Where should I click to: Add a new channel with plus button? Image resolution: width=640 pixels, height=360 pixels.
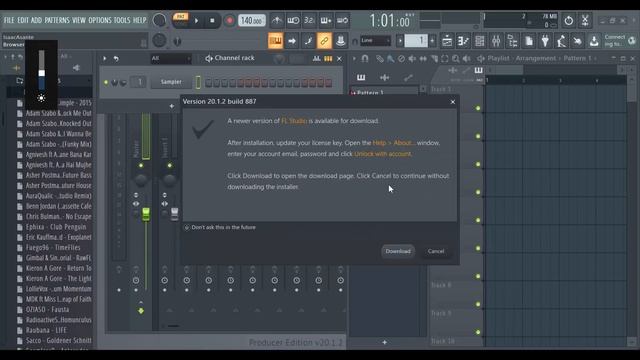pos(172,106)
